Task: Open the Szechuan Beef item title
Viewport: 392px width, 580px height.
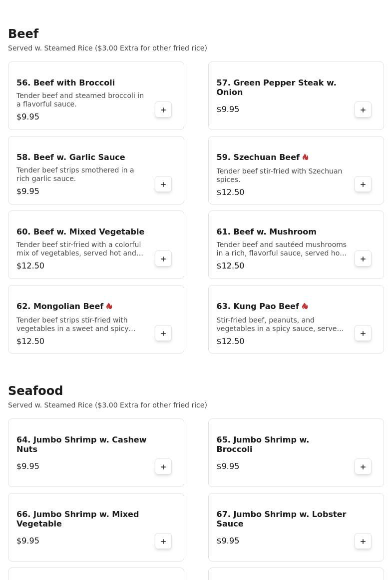Action: 258,157
